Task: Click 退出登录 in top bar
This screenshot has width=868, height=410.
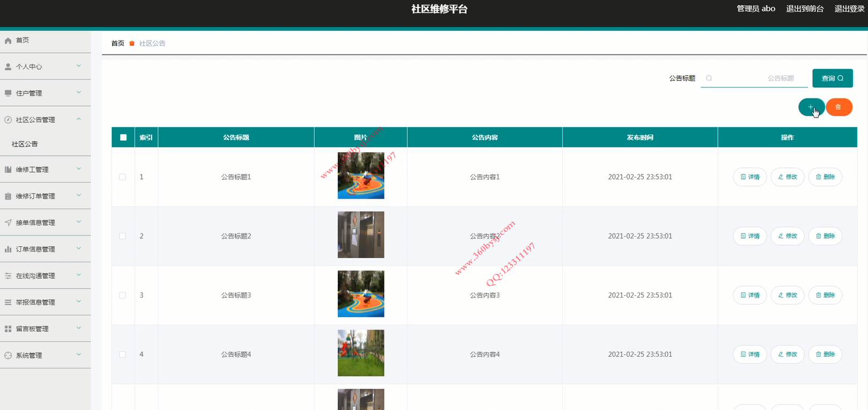Action: 849,9
